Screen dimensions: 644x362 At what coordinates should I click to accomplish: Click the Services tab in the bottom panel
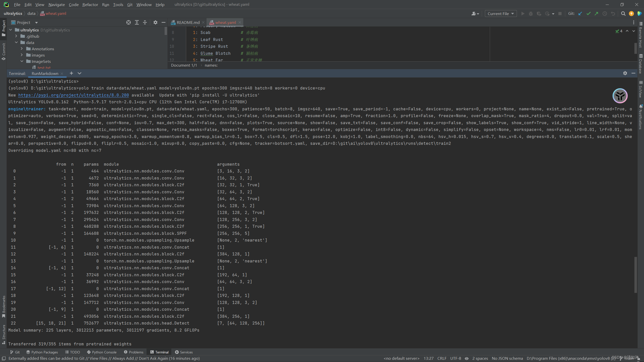click(x=185, y=352)
